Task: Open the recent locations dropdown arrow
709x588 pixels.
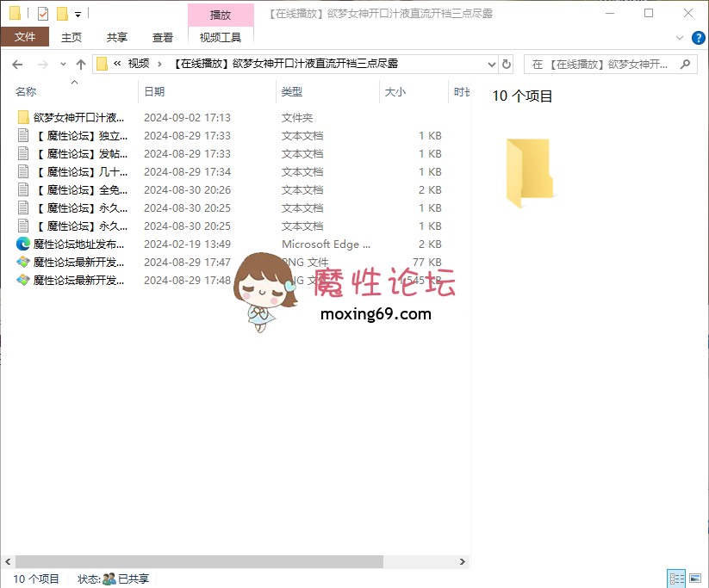Action: click(63, 65)
